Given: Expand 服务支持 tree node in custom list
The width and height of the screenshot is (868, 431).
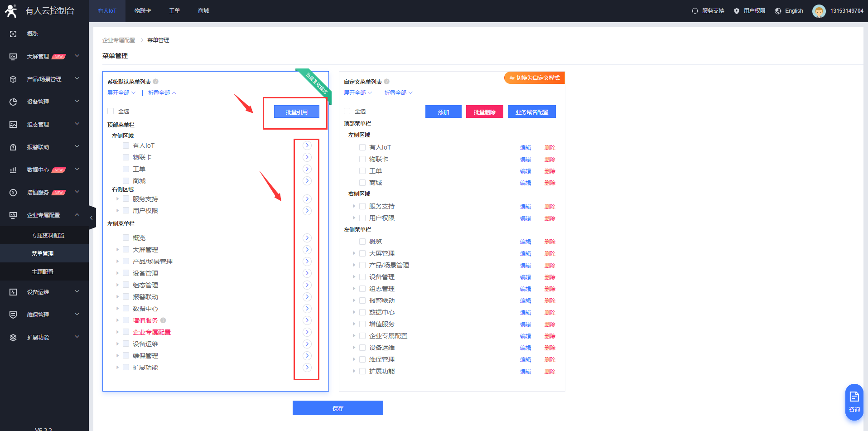Looking at the screenshot, I should pyautogui.click(x=354, y=206).
